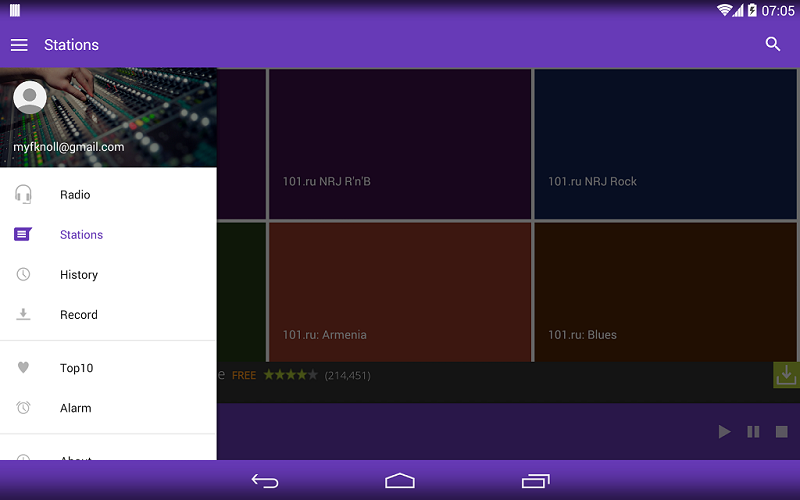Select the account email myfknoll@gmail.com
The image size is (800, 500).
(68, 147)
